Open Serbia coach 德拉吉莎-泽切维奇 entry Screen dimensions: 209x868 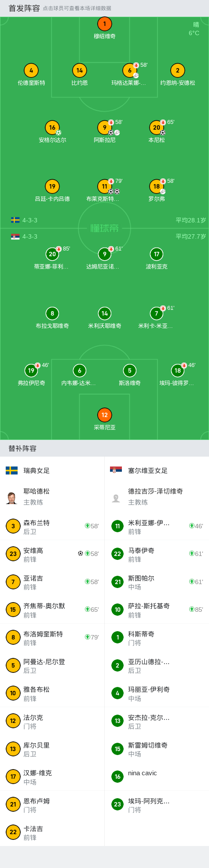[x=157, y=497]
